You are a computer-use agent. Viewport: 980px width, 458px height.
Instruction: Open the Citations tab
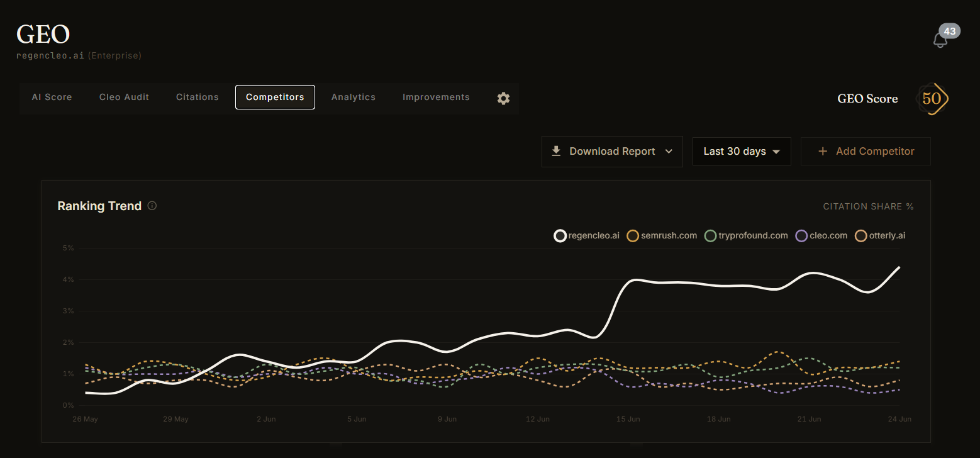(x=198, y=98)
